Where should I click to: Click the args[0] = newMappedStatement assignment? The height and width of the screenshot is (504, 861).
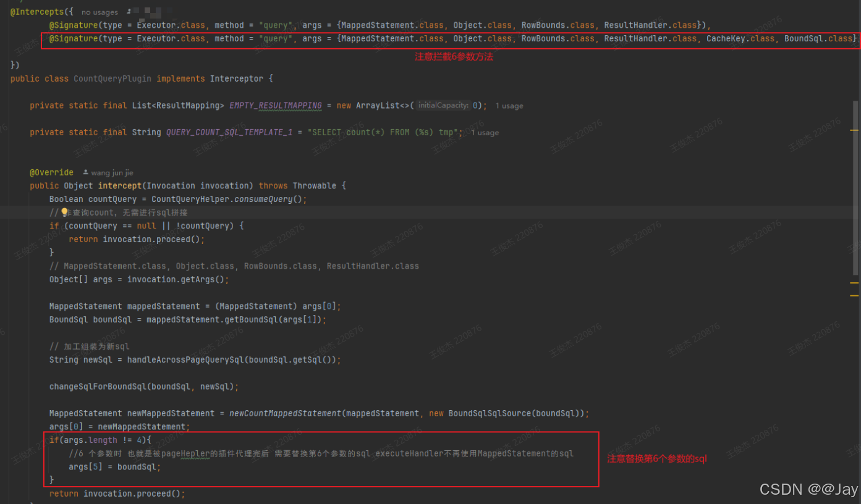point(120,427)
